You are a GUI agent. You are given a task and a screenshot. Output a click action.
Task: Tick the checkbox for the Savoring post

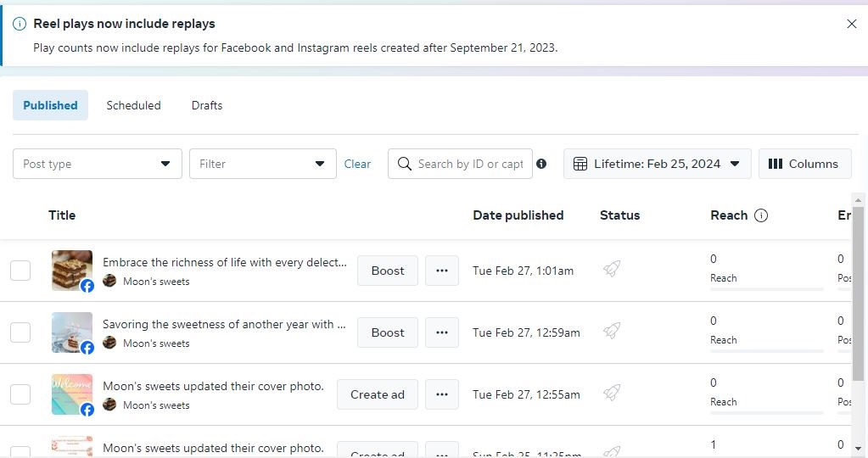click(x=20, y=332)
